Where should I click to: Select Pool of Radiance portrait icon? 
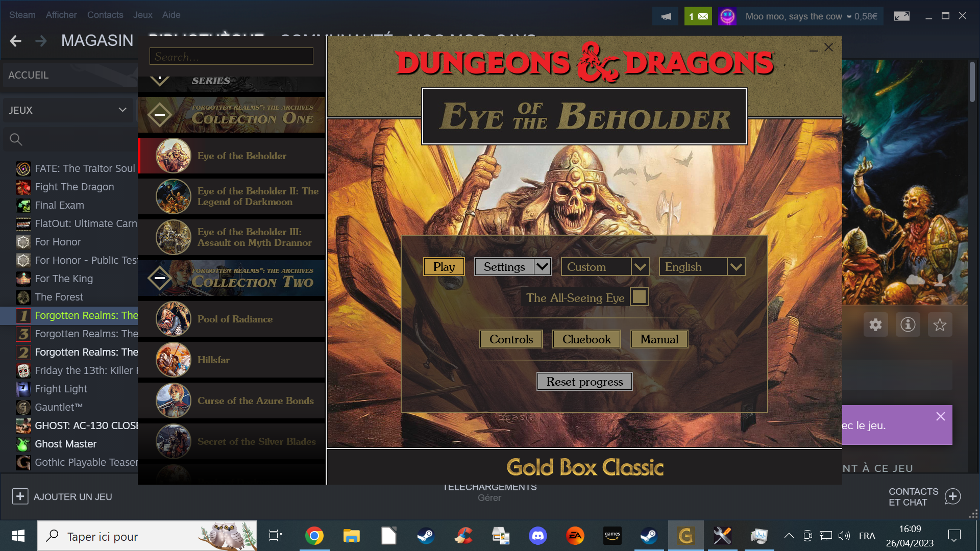(x=174, y=319)
